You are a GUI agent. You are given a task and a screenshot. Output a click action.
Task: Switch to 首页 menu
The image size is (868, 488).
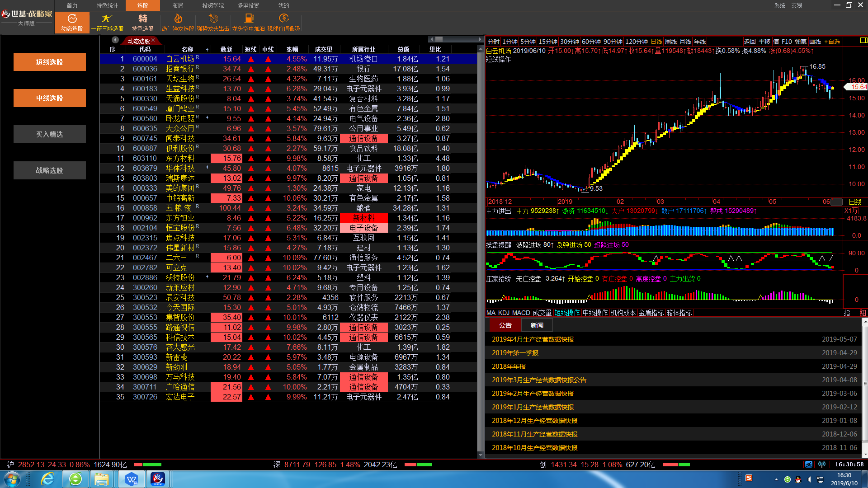pos(72,5)
